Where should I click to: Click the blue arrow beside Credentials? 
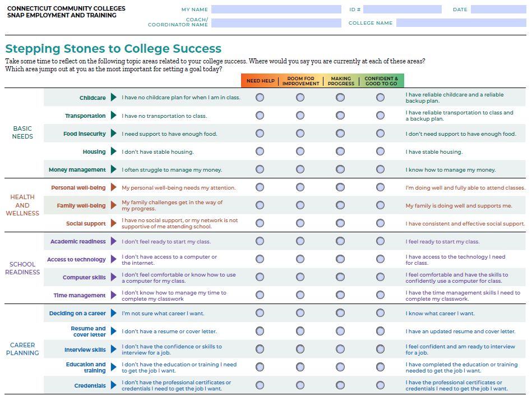114,385
